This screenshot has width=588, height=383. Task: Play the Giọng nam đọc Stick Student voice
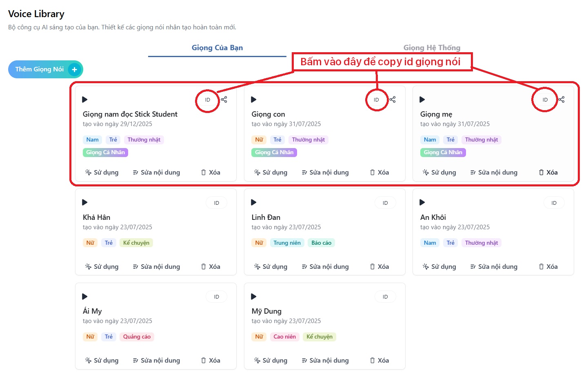pyautogui.click(x=85, y=100)
